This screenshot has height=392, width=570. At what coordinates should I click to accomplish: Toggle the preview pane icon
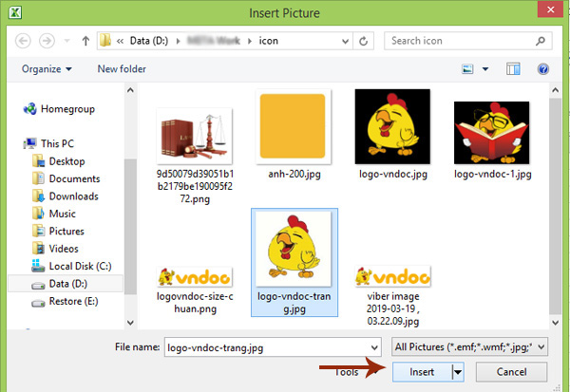[x=513, y=69]
